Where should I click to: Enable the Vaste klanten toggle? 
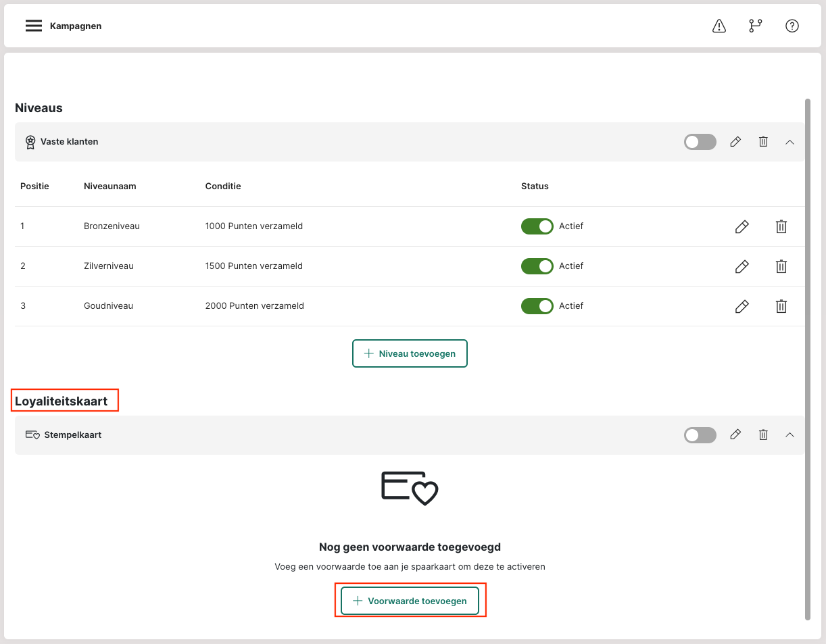click(700, 142)
